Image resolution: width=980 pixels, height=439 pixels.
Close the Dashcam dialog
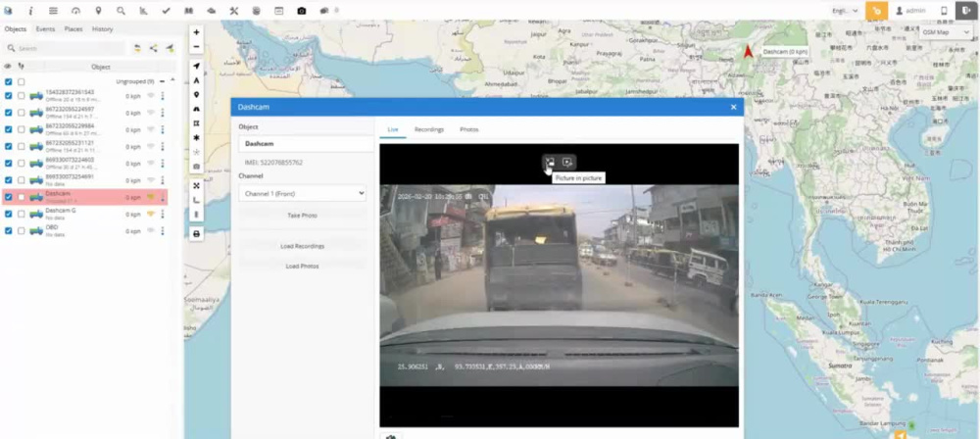click(734, 107)
